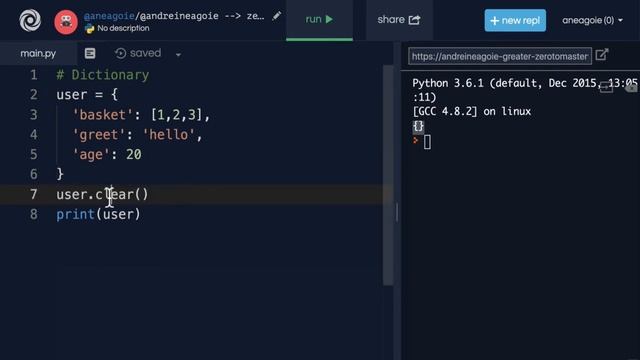640x360 pixels.
Task: Click the 'hello' string value
Action: click(x=169, y=135)
